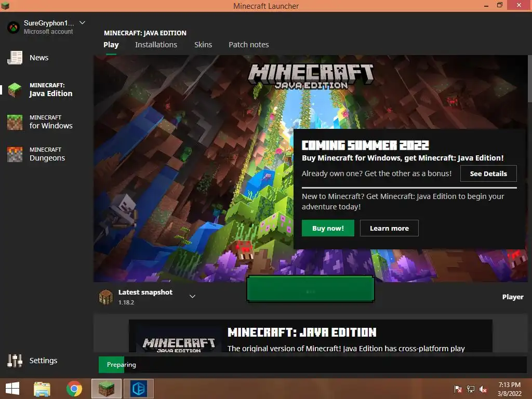Open Minecraft Dungeons sidebar icon
Viewport: 532px width, 399px height.
coord(15,154)
